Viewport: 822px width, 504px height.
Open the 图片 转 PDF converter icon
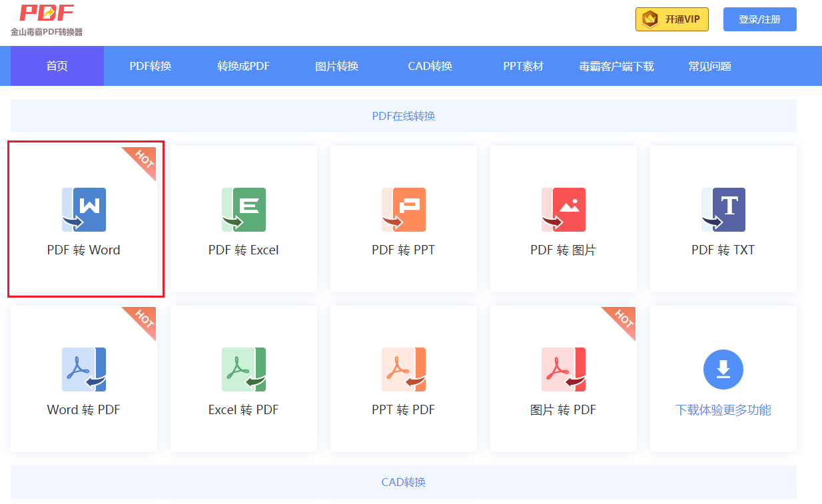[564, 370]
